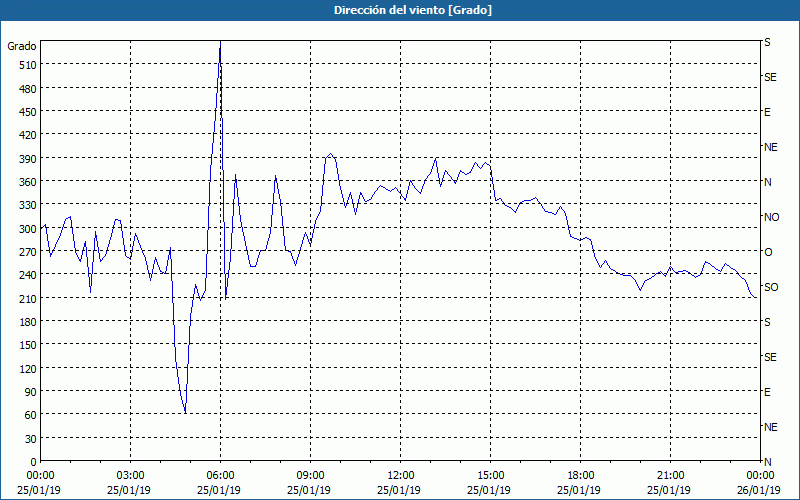Pick the 180 degree axis label

click(x=28, y=322)
